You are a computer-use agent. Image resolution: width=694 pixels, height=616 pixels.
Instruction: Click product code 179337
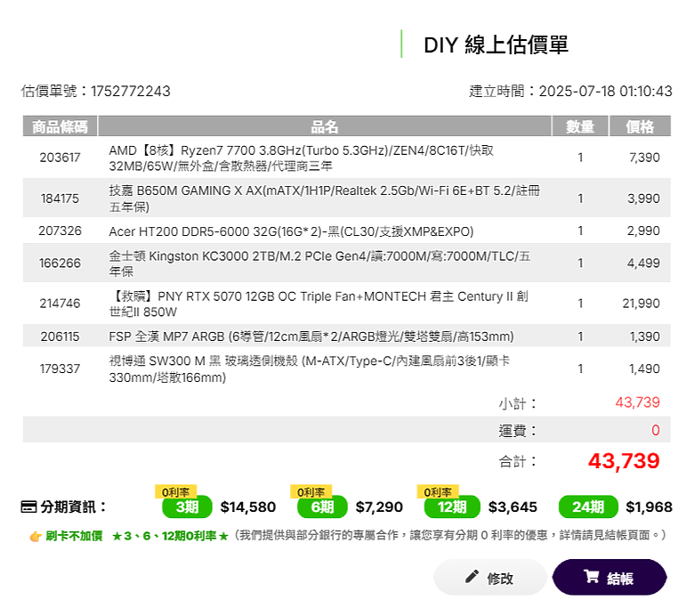[x=60, y=369]
